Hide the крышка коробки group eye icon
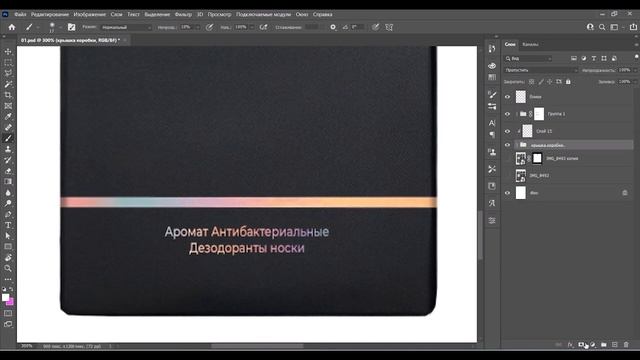The width and height of the screenshot is (640, 360). (507, 145)
